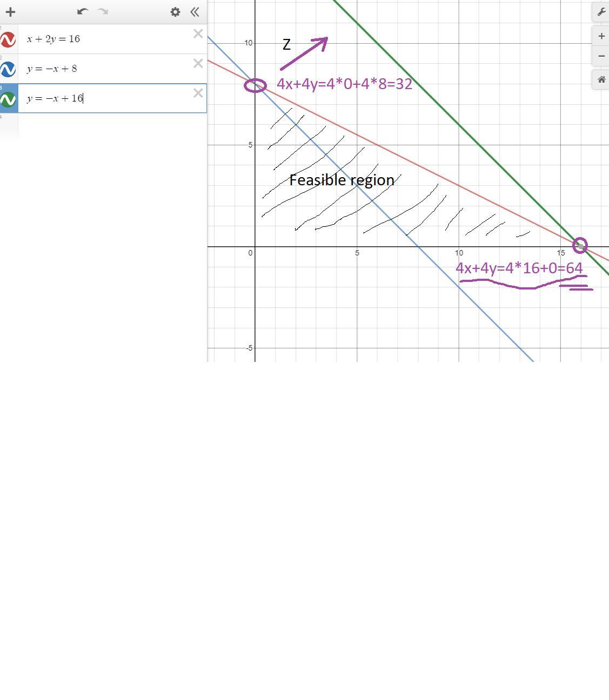Undo the last edit
Viewport: 609px width, 700px height.
click(82, 11)
